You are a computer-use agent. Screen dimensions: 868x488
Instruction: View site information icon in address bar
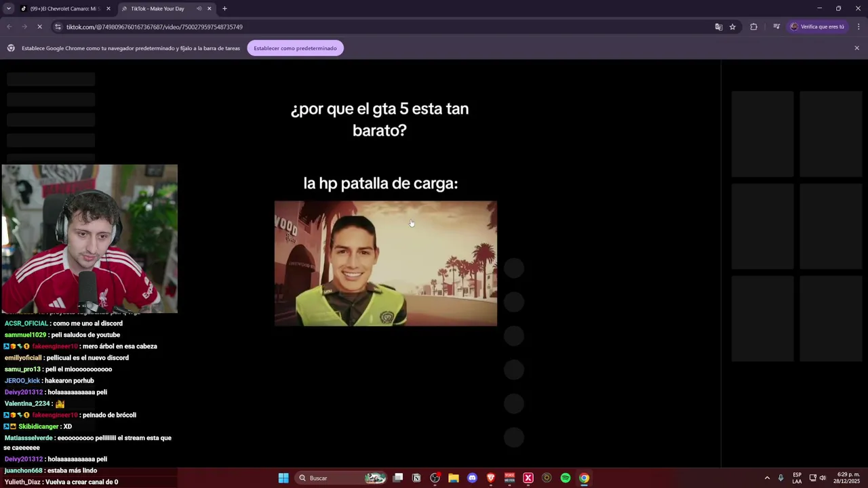58,27
